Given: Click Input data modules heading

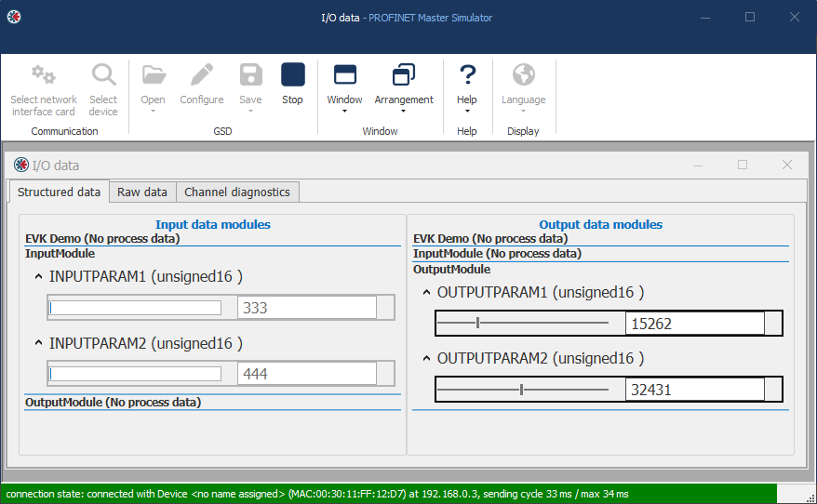Looking at the screenshot, I should (x=212, y=224).
